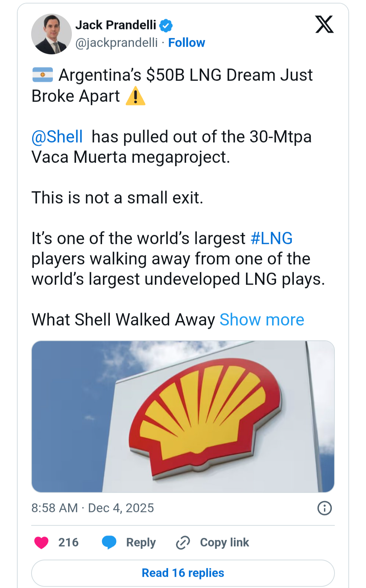Click the @jackprandelli handle
366x588 pixels.
(x=116, y=43)
